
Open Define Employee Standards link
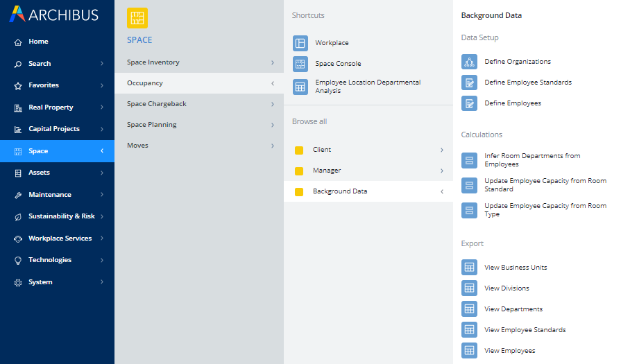pyautogui.click(x=528, y=83)
